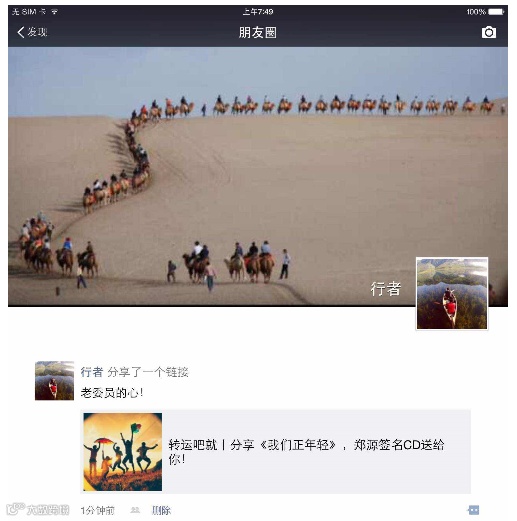
Task: Tap the WiFi icon in status bar
Action: pyautogui.click(x=55, y=12)
